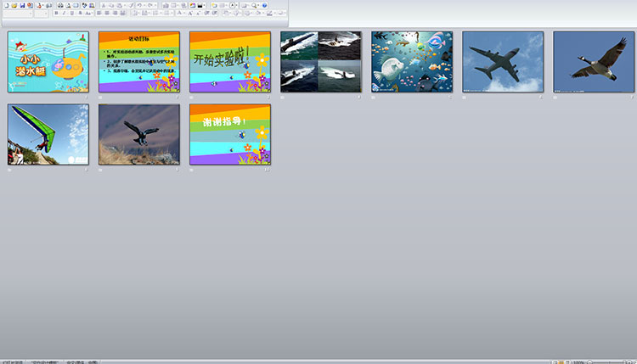Insert a picture using the colorful image icon
This screenshot has height=364, width=637.
[x=192, y=5]
